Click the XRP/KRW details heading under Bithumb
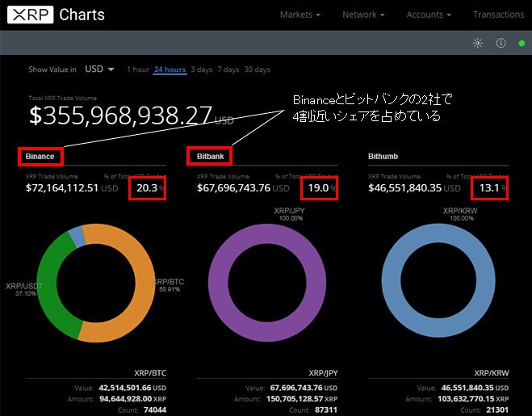Screen dimensions: 532x416 pyautogui.click(x=492, y=373)
